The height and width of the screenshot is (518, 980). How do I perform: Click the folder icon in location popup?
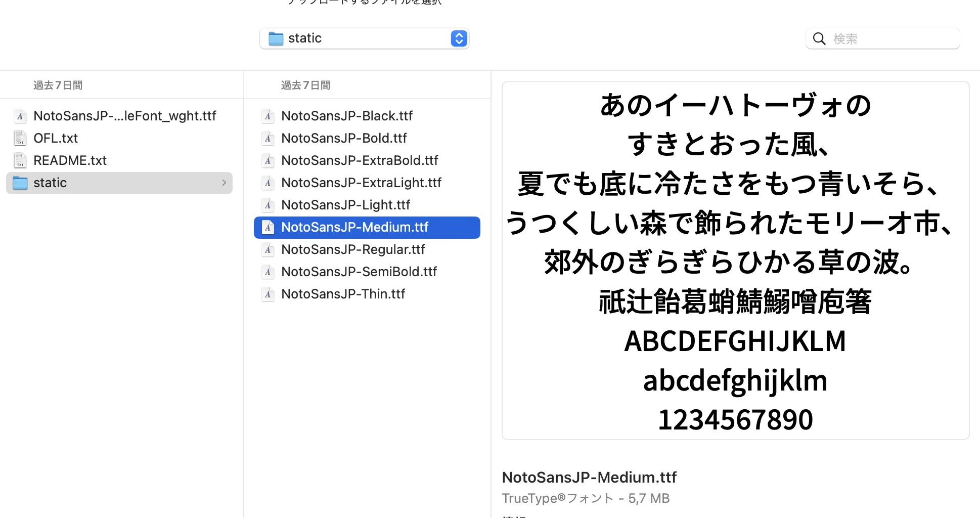[276, 38]
